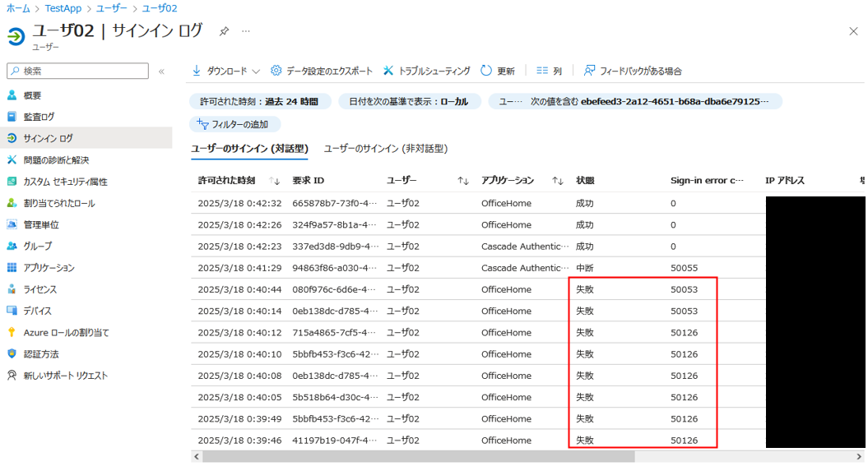Switch to ユーザーのサインイン (非対話型) tab
The height and width of the screenshot is (466, 868).
pyautogui.click(x=386, y=149)
